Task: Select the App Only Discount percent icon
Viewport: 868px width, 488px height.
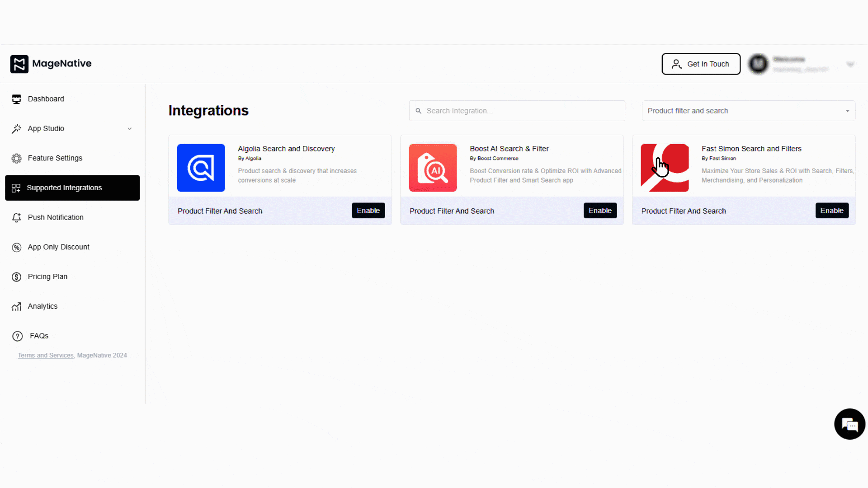Action: (x=17, y=247)
